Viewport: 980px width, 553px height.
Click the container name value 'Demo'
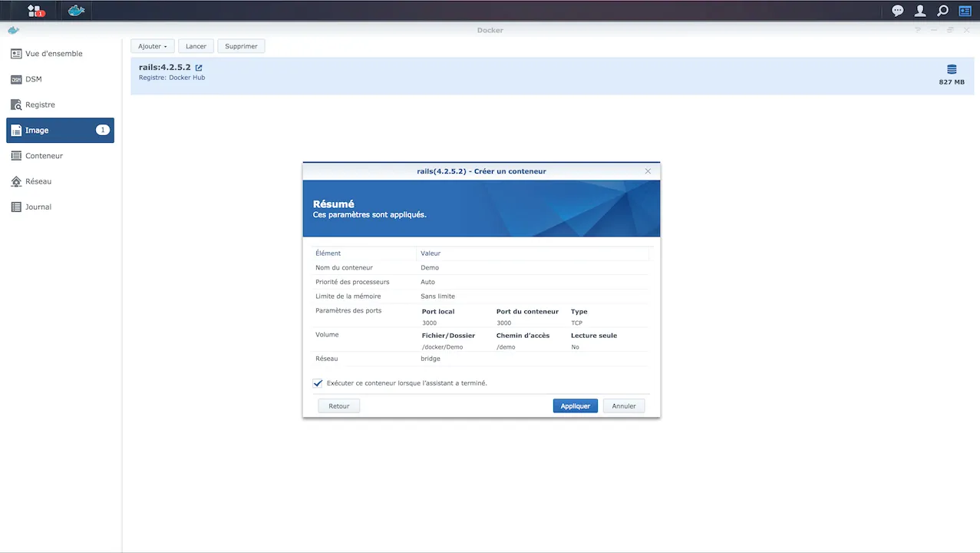pyautogui.click(x=430, y=268)
